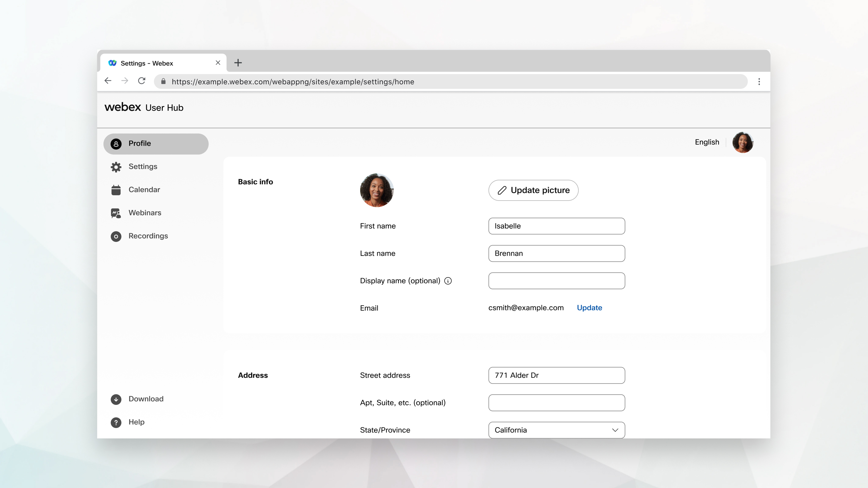Select English language option
868x488 pixels.
click(x=707, y=142)
